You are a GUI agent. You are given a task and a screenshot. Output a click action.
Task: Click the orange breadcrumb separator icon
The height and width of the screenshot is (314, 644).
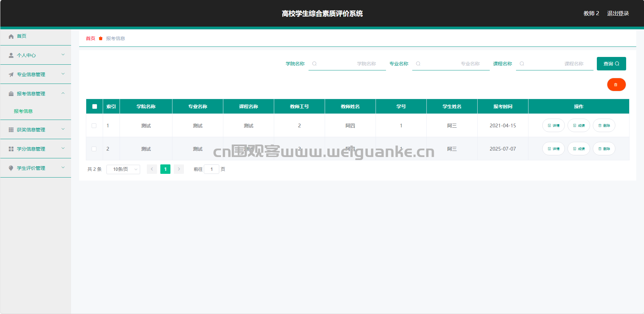point(100,38)
